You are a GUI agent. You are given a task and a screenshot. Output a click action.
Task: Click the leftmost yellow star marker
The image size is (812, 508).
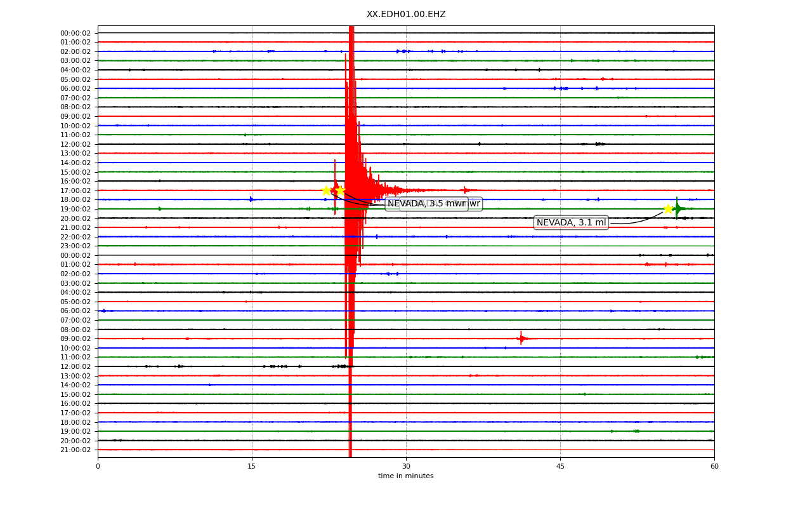[x=326, y=190]
